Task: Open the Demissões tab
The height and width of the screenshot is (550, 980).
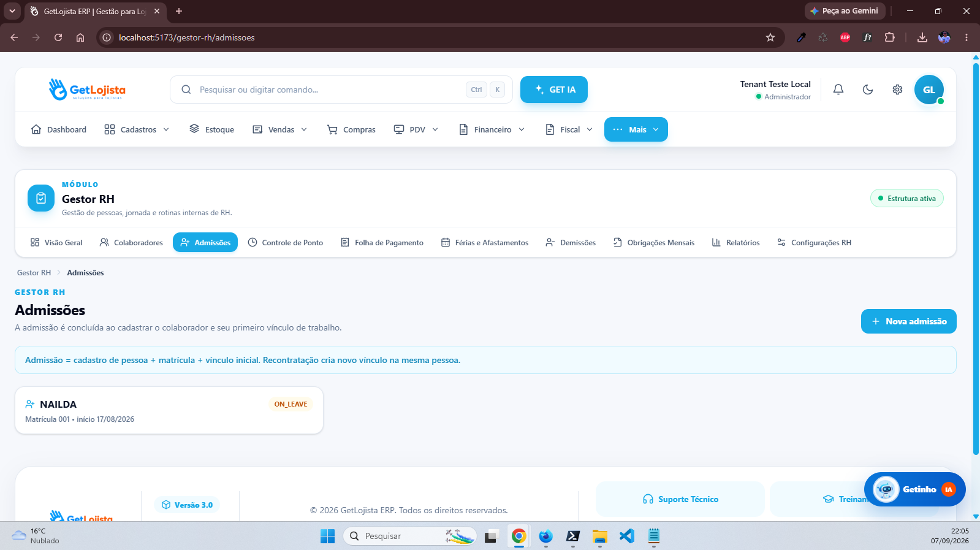Action: click(571, 243)
